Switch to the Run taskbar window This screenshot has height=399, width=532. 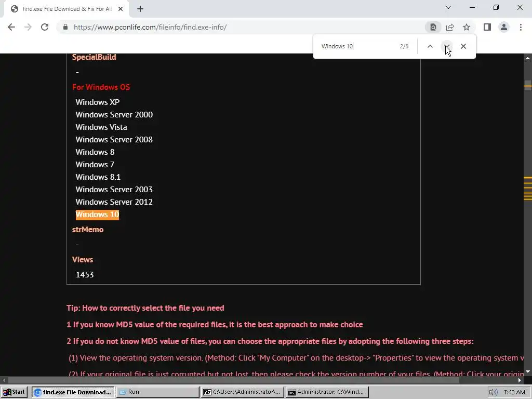(158, 392)
